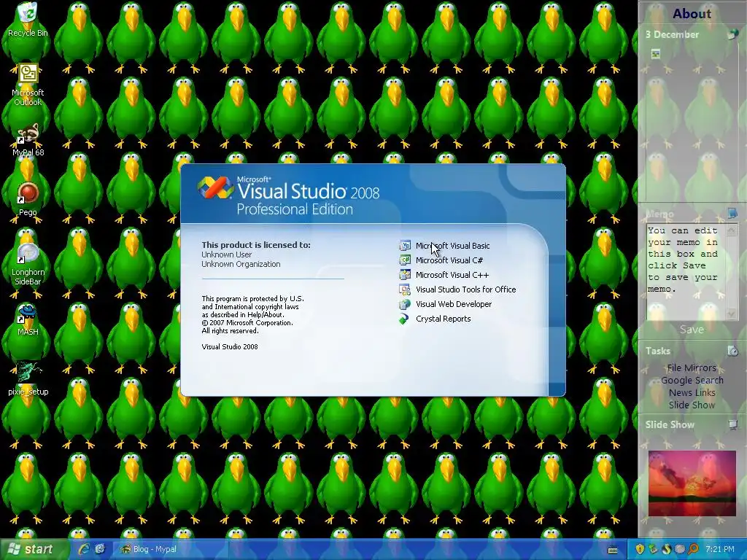Open the Slide Show task link
Image resolution: width=747 pixels, height=560 pixels.
[x=692, y=405]
